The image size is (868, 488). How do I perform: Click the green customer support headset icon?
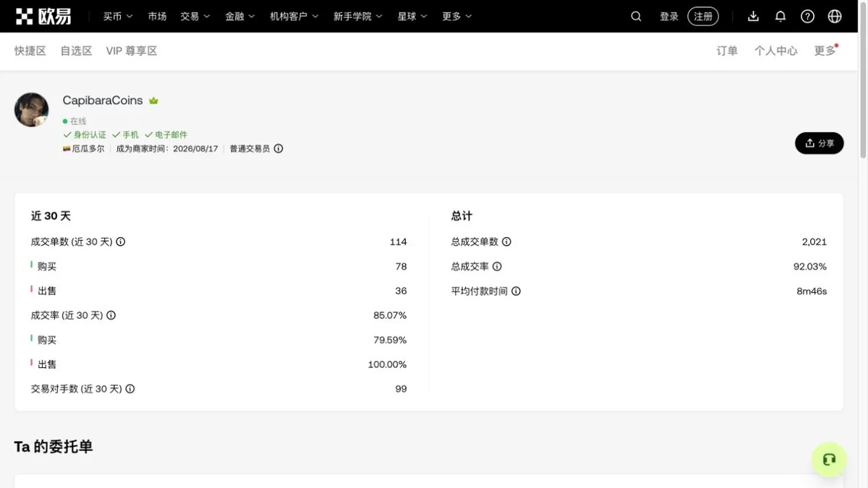pyautogui.click(x=829, y=459)
